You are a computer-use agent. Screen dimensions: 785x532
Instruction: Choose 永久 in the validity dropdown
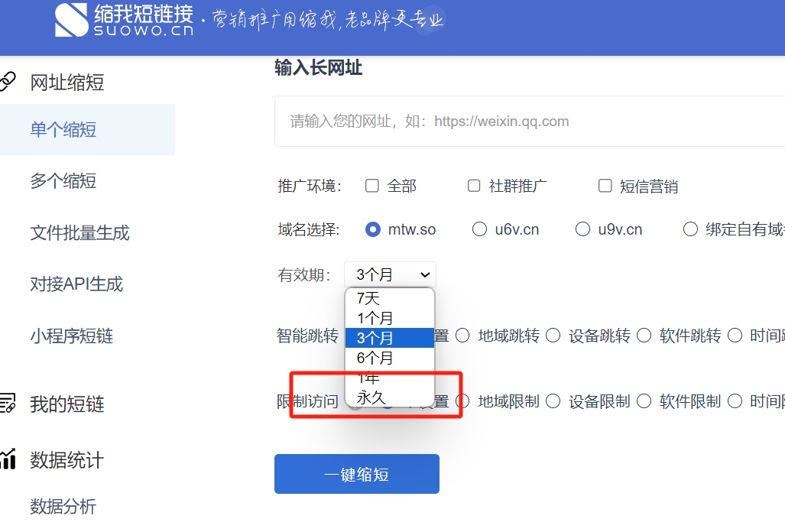(x=371, y=397)
